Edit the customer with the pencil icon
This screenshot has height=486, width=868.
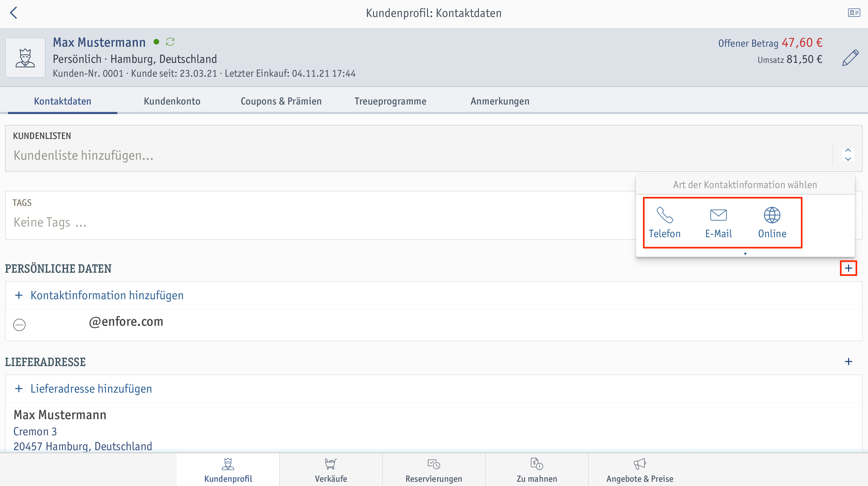pyautogui.click(x=850, y=58)
